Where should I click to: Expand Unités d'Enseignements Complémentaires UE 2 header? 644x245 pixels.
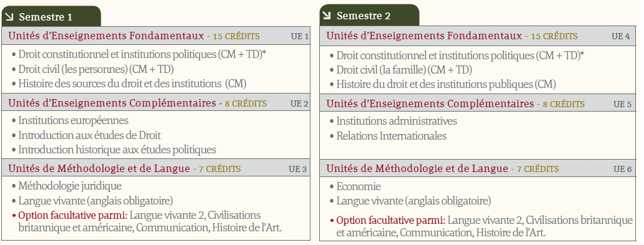tap(156, 103)
